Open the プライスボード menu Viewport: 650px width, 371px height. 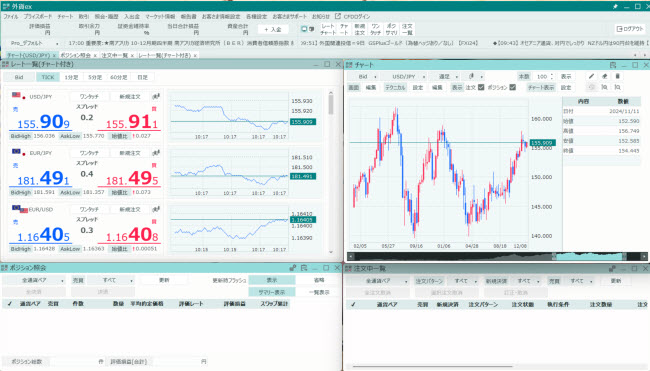coord(38,17)
